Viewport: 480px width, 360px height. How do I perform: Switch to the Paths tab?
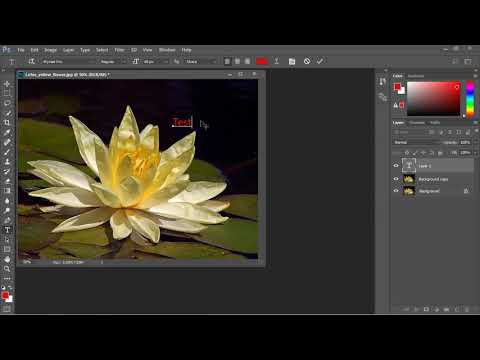coord(435,123)
